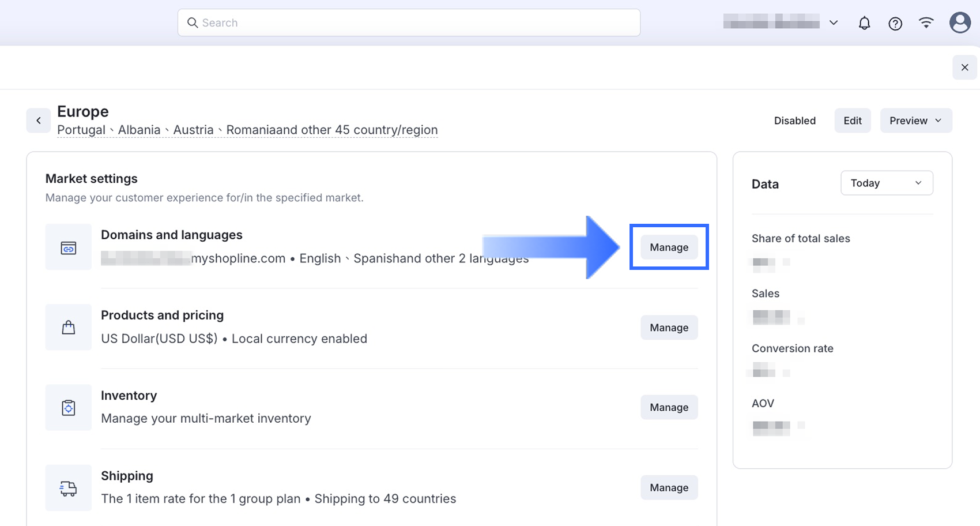Expand the store name dropdown chevron
This screenshot has height=526, width=980.
point(834,23)
